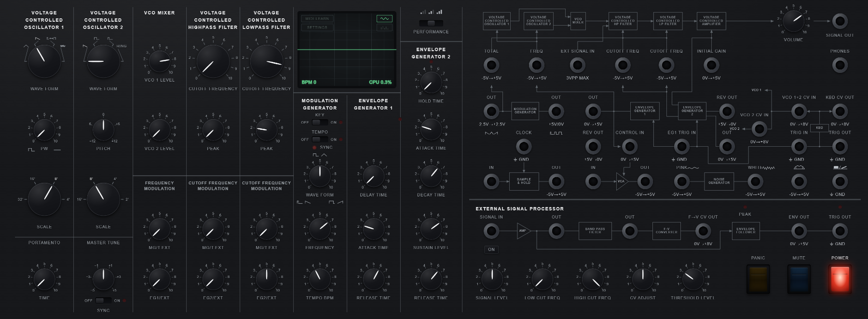Screen dimensions: 868x319
Task: Select the oscilloscope waveform view icon
Action: coord(384,19)
